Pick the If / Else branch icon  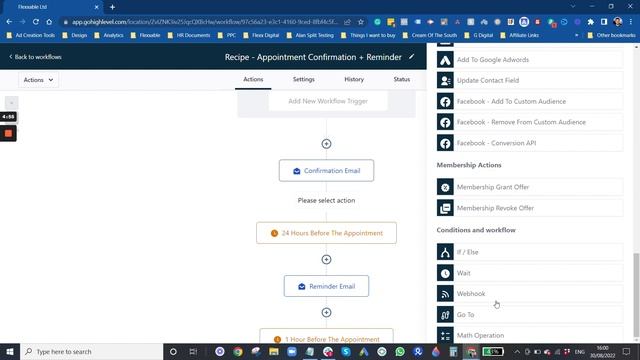[x=445, y=252]
